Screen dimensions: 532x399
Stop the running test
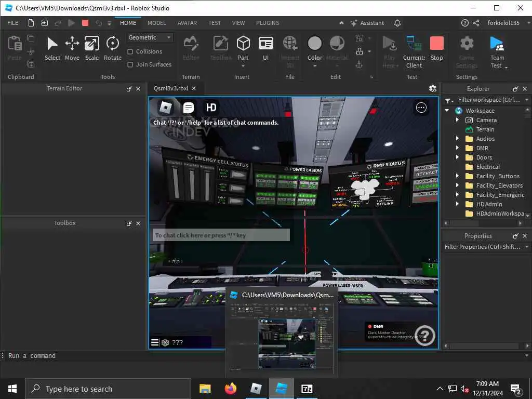tap(436, 48)
